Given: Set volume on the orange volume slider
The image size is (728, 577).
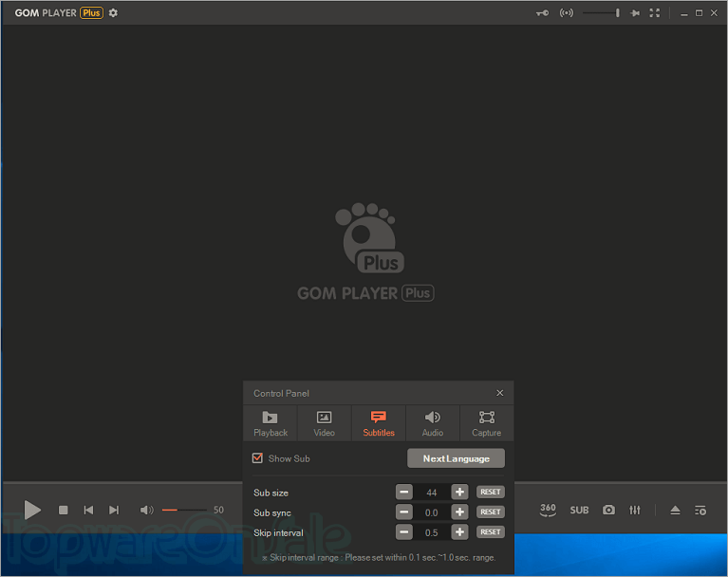Looking at the screenshot, I should point(184,510).
